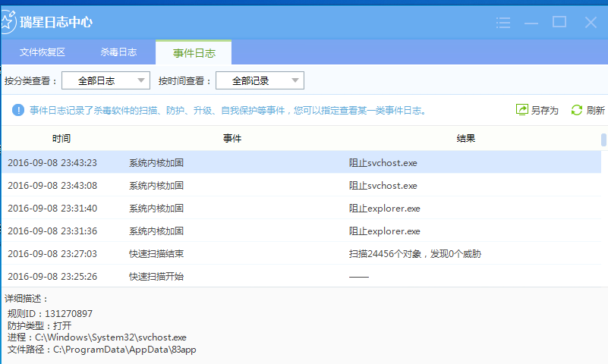The height and width of the screenshot is (364, 608).
Task: Click the 详细描述 heading
Action: coord(26,299)
